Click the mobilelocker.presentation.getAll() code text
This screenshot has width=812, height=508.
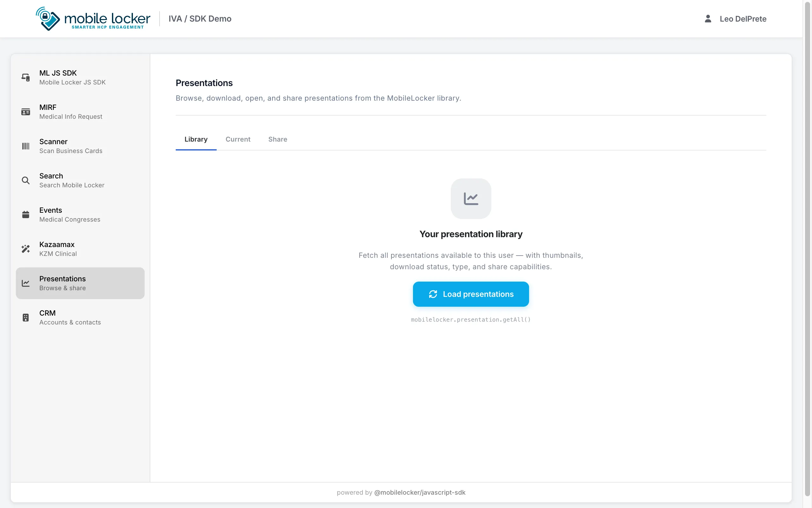pyautogui.click(x=471, y=319)
